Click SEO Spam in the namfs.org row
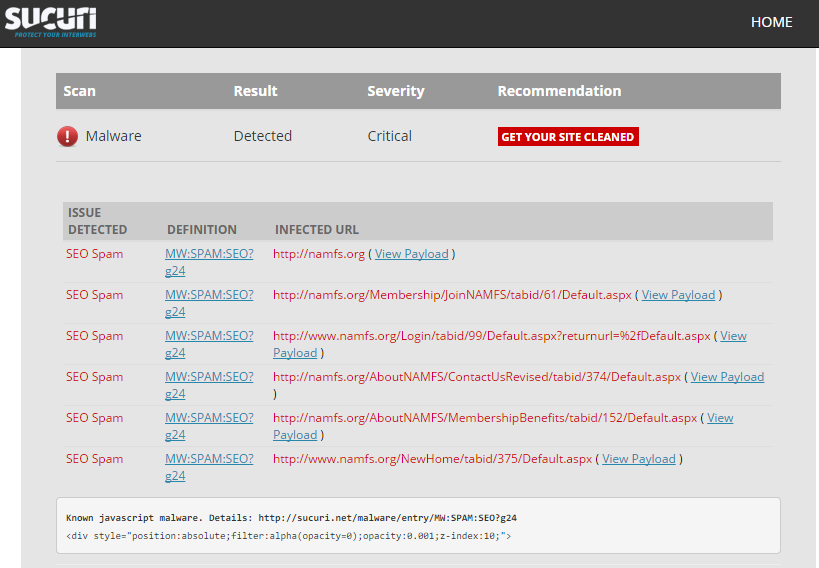This screenshot has width=819, height=568. 95,254
